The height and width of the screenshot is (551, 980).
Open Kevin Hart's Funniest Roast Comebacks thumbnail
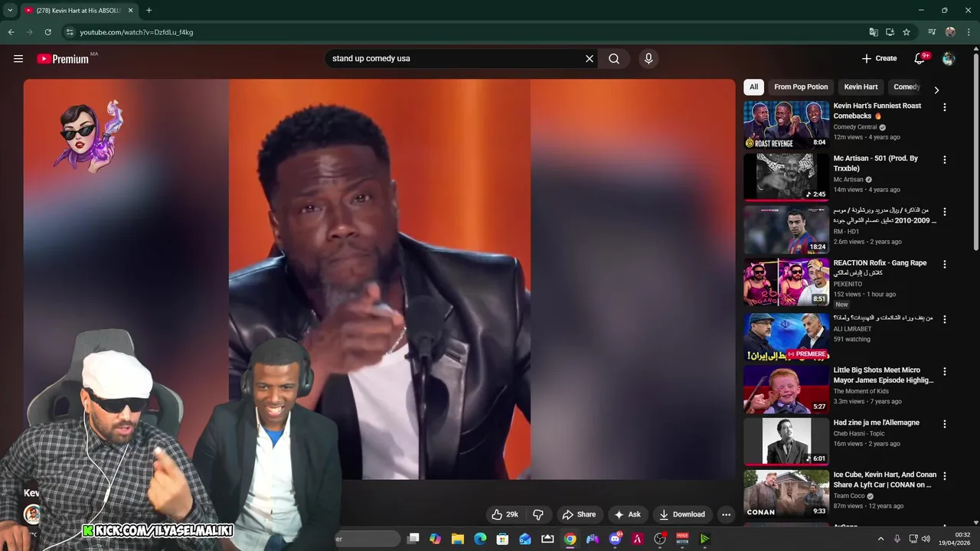[786, 125]
